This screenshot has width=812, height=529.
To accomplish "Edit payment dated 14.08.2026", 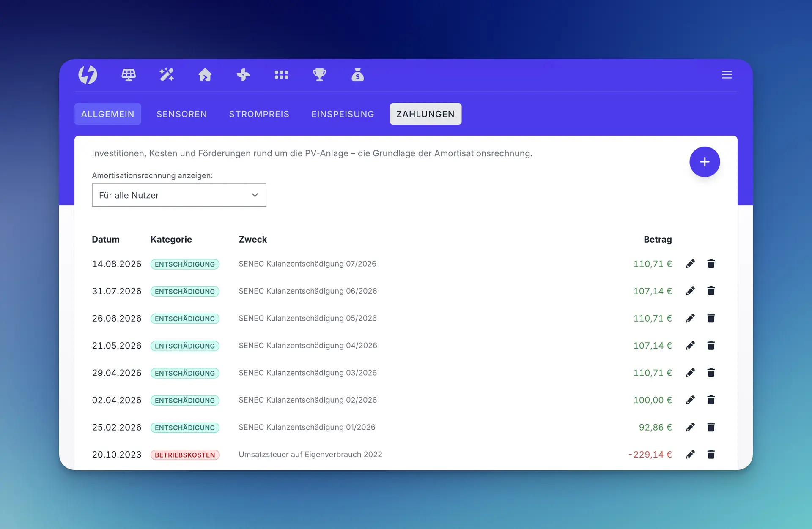I will (x=690, y=264).
